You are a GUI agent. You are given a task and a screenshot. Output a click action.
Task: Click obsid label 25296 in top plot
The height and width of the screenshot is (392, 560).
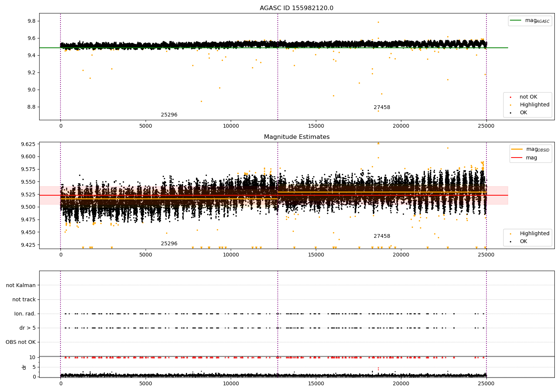[x=169, y=115]
